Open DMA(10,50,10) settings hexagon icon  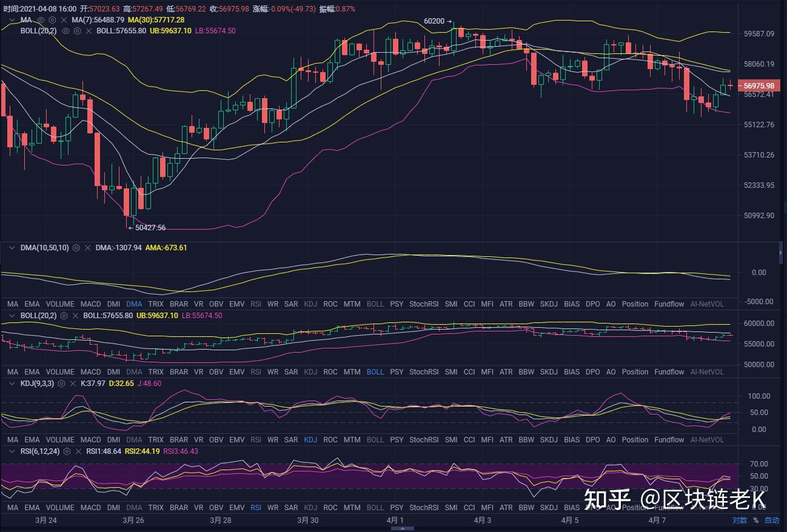pyautogui.click(x=76, y=248)
